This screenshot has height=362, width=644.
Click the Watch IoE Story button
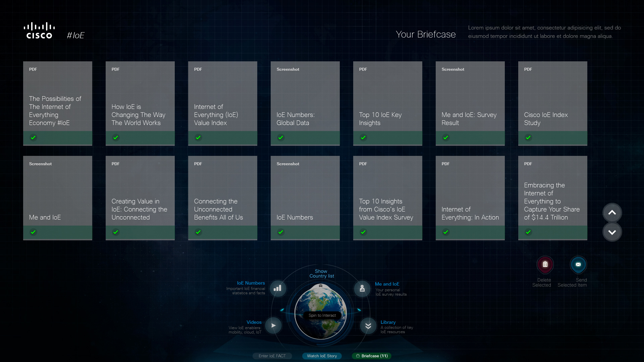(x=322, y=356)
